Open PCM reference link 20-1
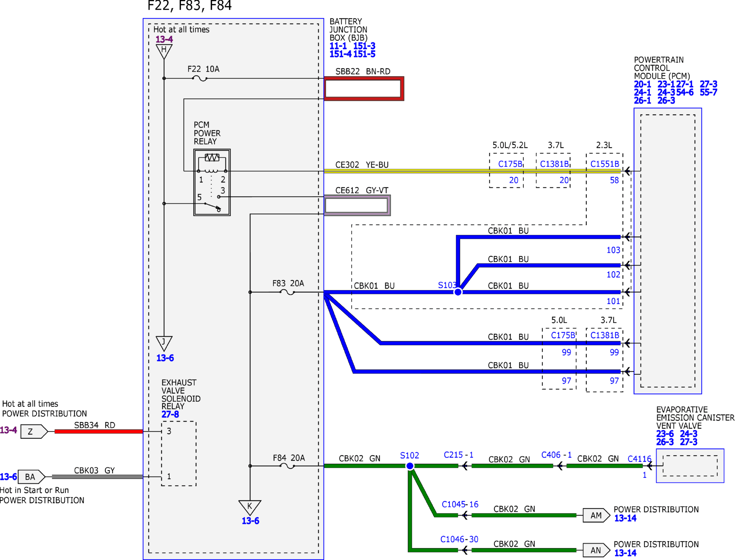This screenshot has width=735, height=560. click(x=643, y=84)
